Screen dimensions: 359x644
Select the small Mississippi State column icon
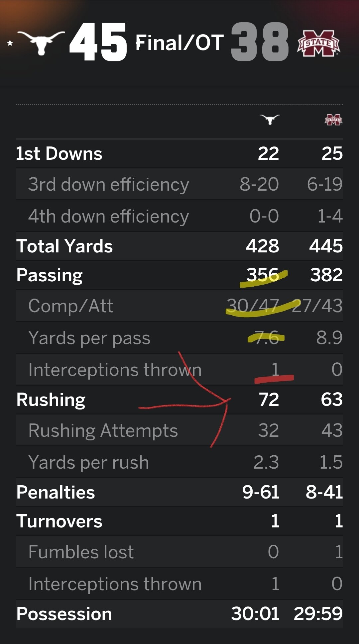[x=333, y=120]
